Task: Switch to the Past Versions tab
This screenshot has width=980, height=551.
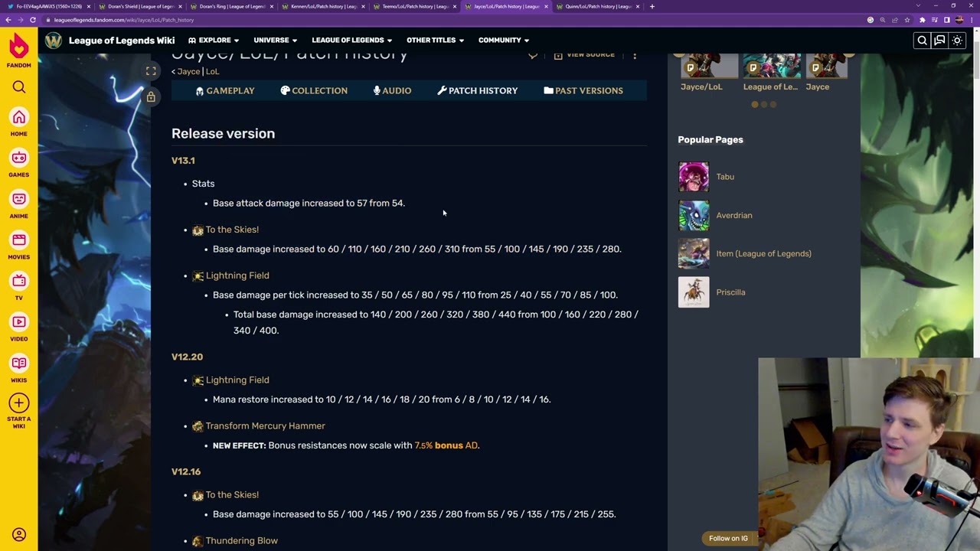Action: pos(583,90)
